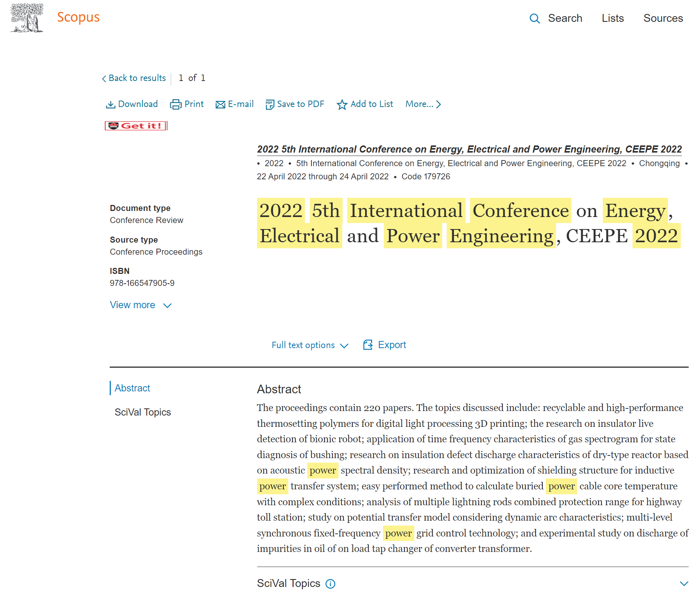The height and width of the screenshot is (596, 700).
Task: Click the Elsevier tree logo
Action: [27, 18]
